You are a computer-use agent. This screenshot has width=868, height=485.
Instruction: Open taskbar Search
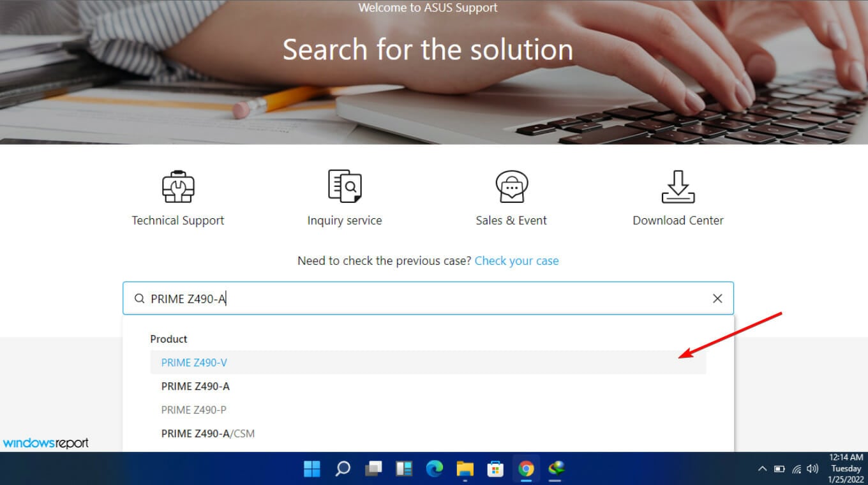[x=343, y=469]
